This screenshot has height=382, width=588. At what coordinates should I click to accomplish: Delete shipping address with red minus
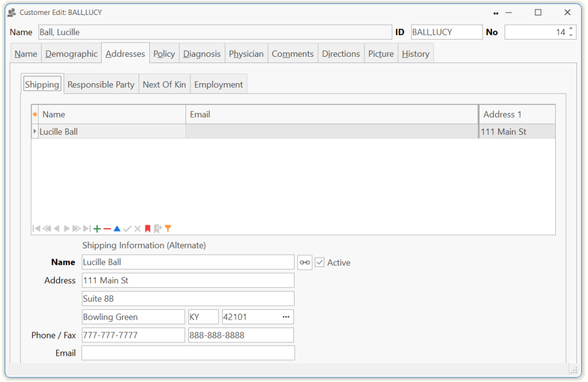coord(107,228)
